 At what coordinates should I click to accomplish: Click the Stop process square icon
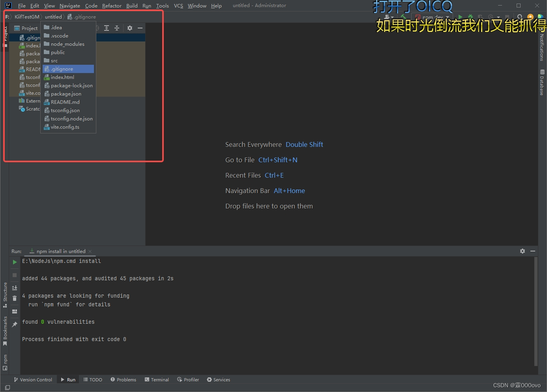15,275
